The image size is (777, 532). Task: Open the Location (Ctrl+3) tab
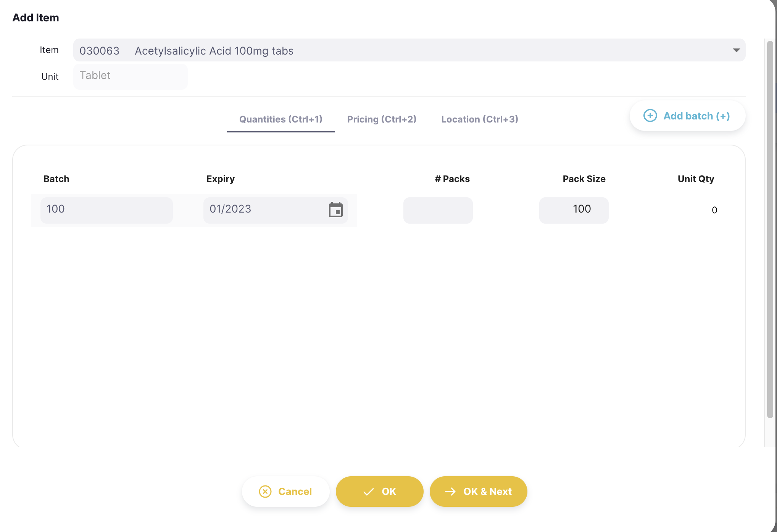tap(479, 119)
